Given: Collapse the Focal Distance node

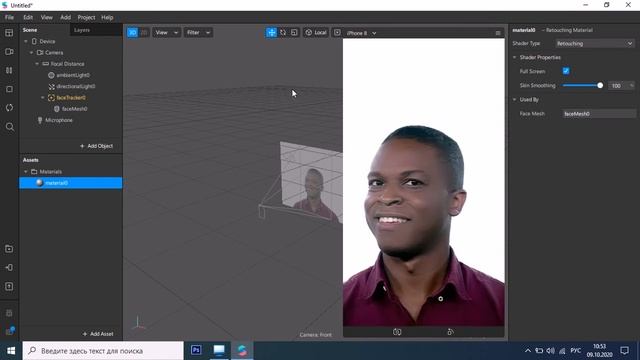Looking at the screenshot, I should (37, 64).
